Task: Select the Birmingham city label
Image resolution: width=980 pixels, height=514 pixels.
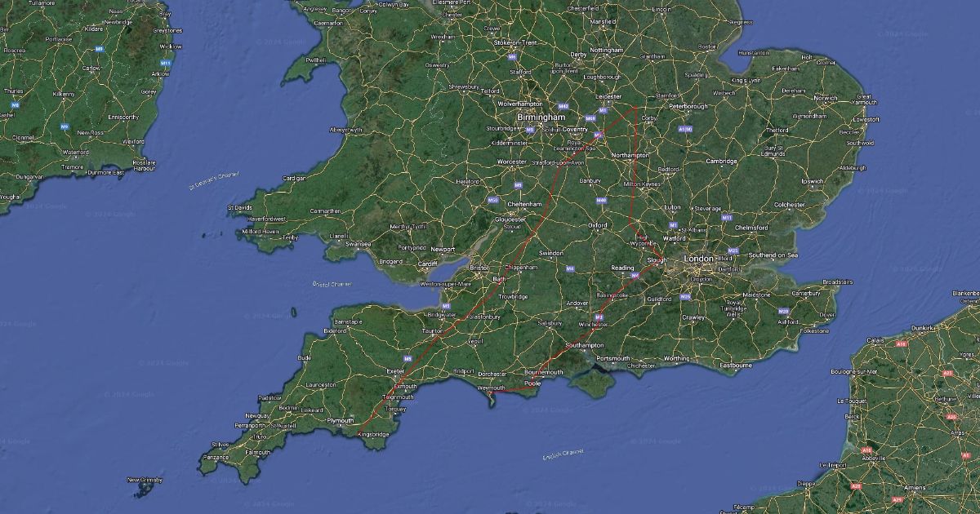Action: click(541, 117)
